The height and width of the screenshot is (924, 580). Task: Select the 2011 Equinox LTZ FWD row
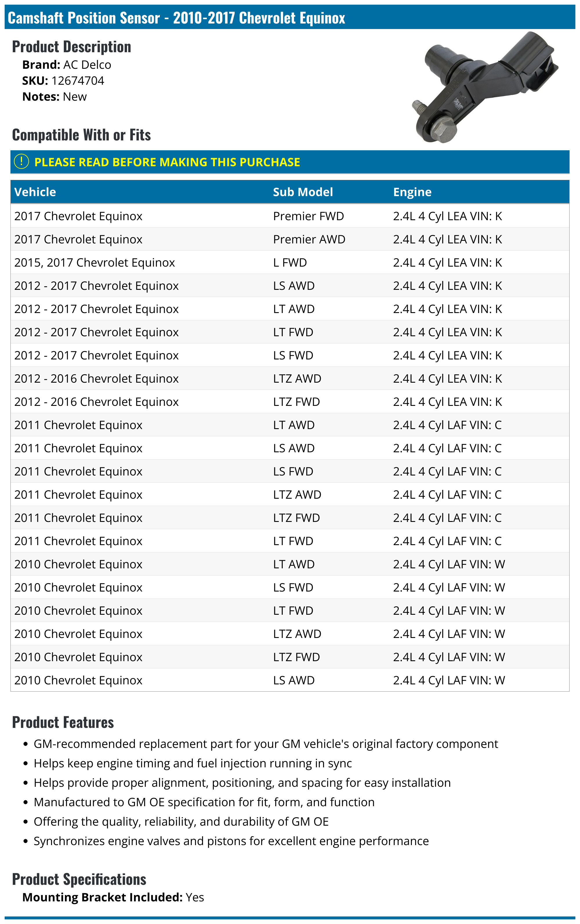point(290,518)
